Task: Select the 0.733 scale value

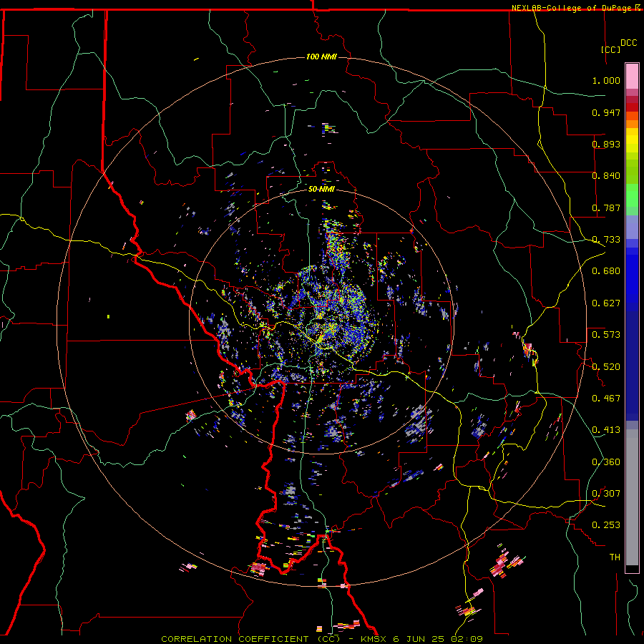Action: [606, 240]
